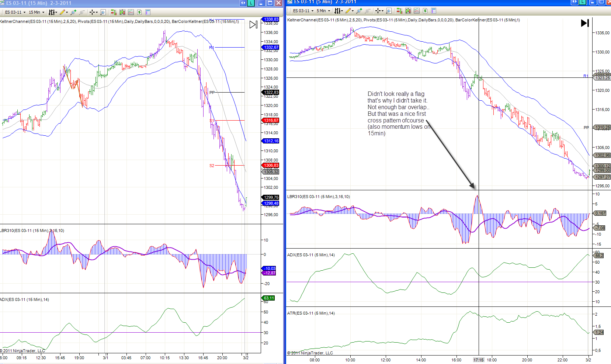Click the 1312,16 blue price marker

pyautogui.click(x=271, y=141)
